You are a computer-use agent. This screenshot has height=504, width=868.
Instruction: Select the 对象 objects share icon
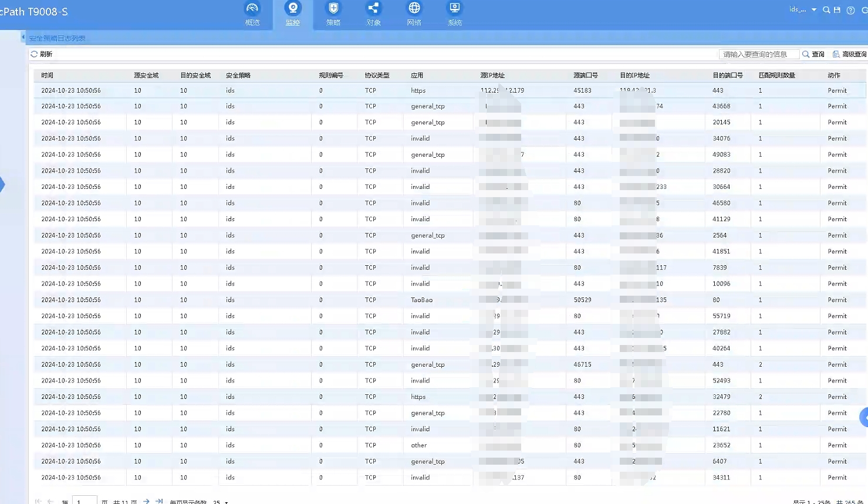[373, 13]
